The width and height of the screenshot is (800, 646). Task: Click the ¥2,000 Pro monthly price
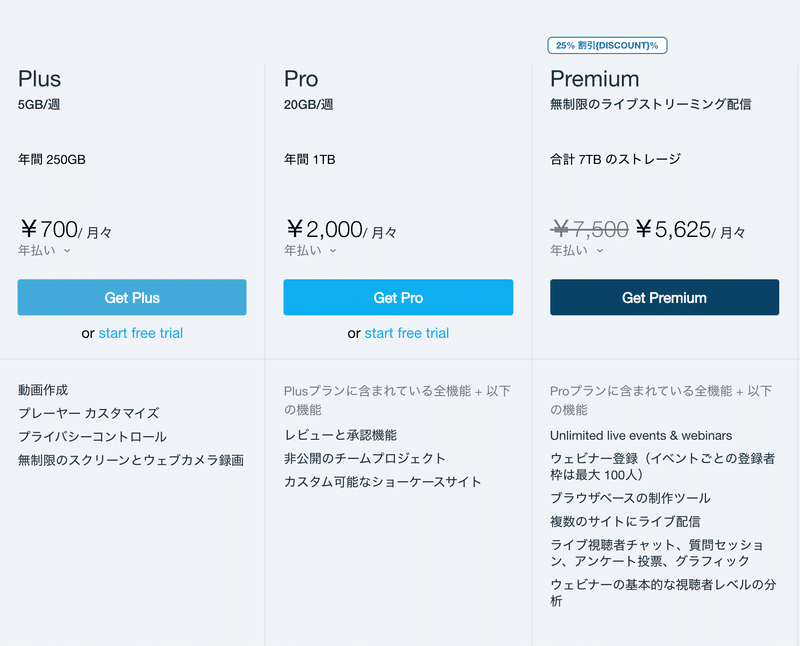[324, 230]
